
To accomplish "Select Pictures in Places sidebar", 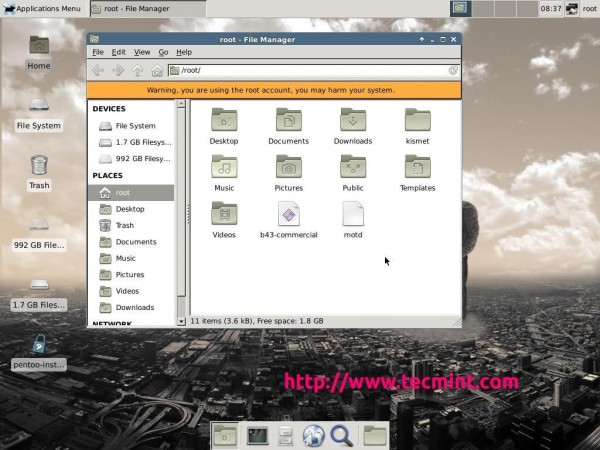I will 131,275.
